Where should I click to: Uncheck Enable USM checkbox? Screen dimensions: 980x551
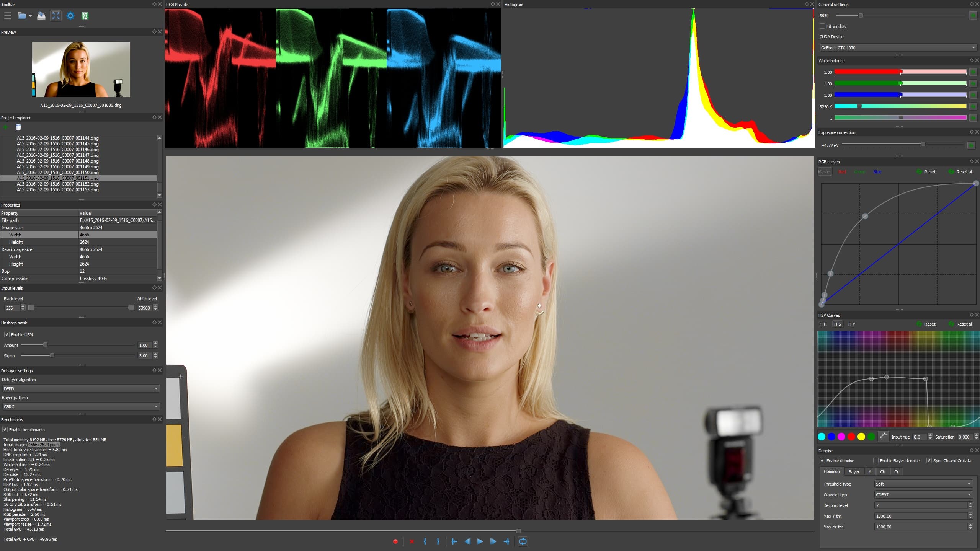[7, 334]
